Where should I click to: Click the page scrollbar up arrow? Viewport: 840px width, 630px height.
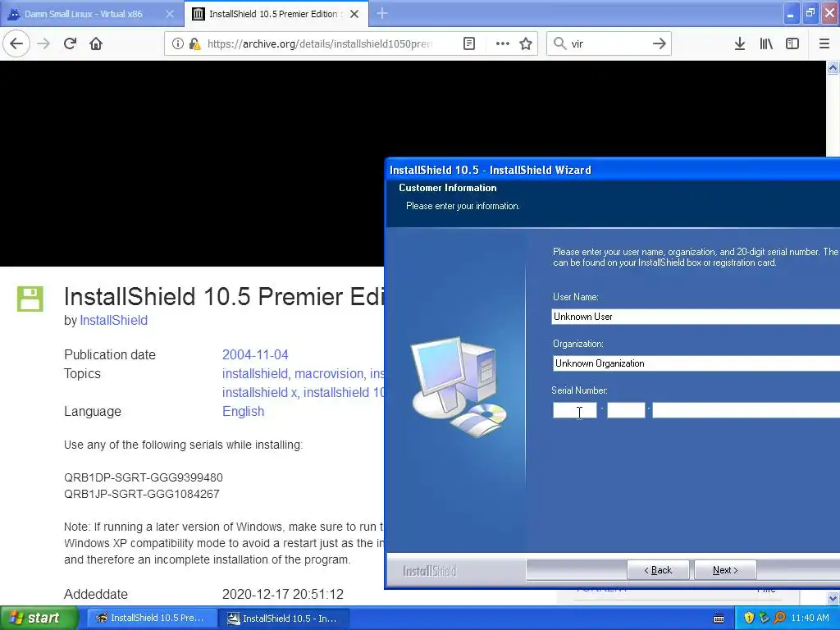tap(833, 67)
